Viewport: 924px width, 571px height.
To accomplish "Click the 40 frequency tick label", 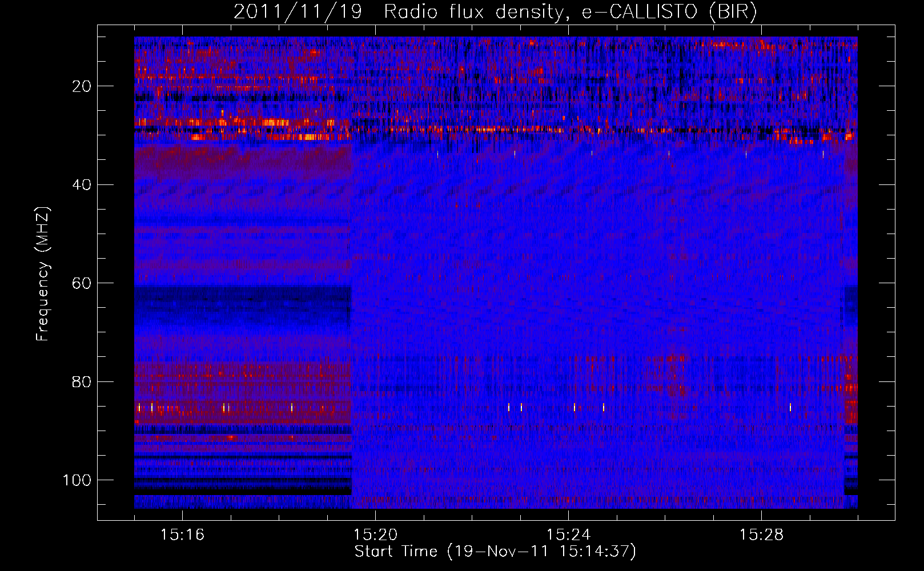I will (x=82, y=185).
